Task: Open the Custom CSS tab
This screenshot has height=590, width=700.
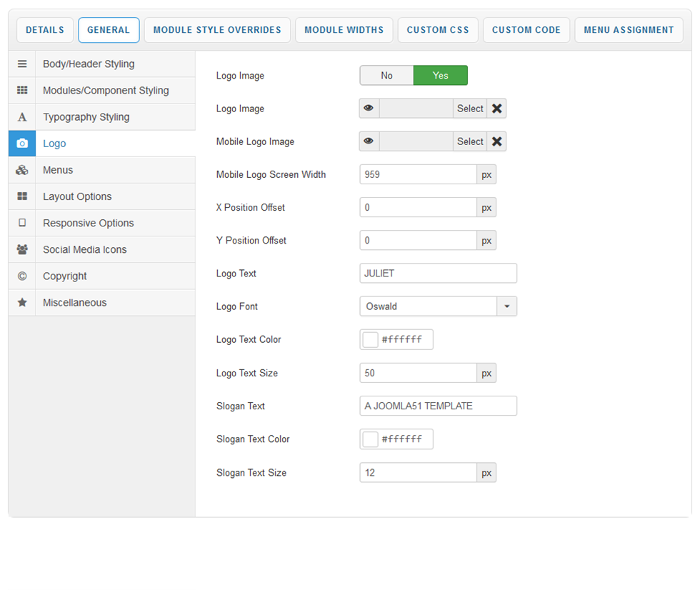Action: pos(438,30)
